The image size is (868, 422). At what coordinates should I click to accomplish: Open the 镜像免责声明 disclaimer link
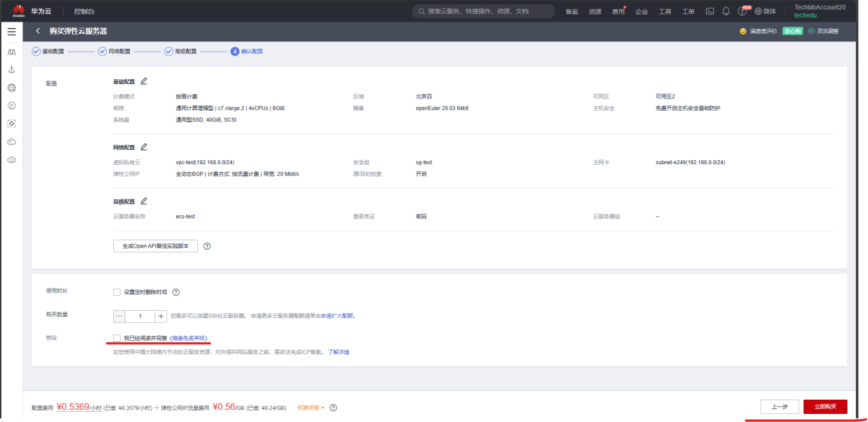(x=189, y=337)
